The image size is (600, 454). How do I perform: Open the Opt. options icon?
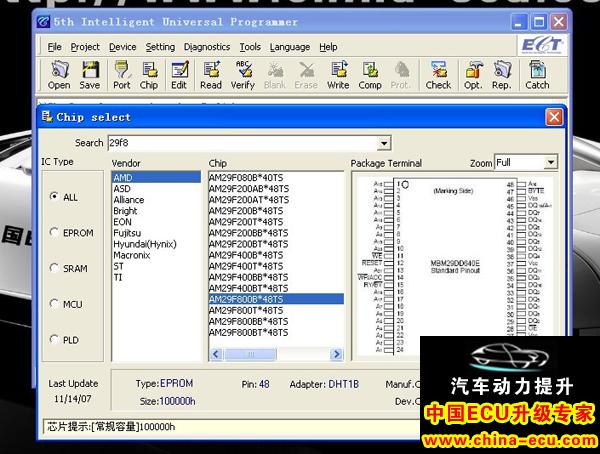coord(473,75)
